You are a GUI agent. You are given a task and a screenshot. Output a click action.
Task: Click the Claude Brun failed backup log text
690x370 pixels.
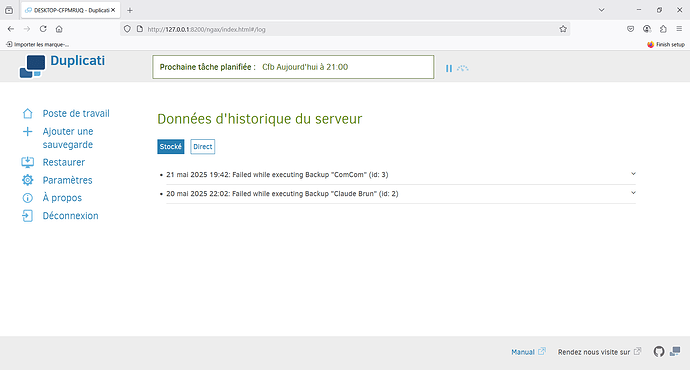tap(282, 194)
